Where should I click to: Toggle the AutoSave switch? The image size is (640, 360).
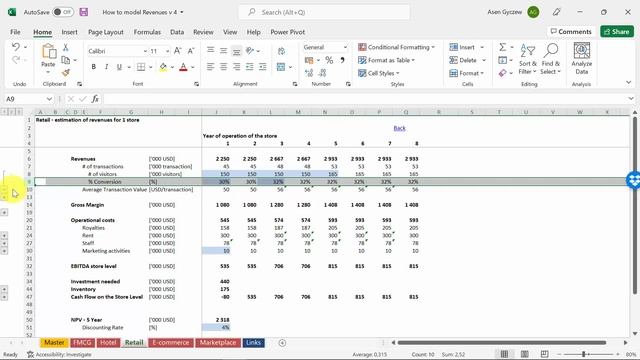coord(63,12)
